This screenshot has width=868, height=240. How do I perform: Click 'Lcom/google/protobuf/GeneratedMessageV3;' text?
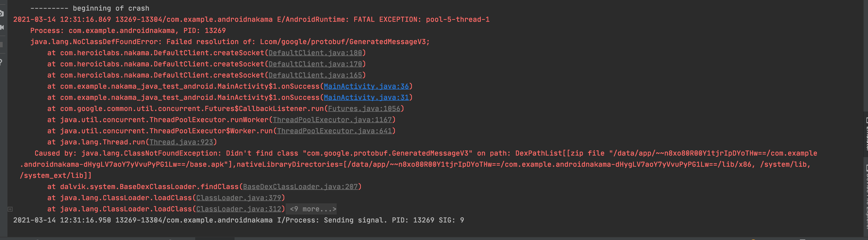[345, 42]
